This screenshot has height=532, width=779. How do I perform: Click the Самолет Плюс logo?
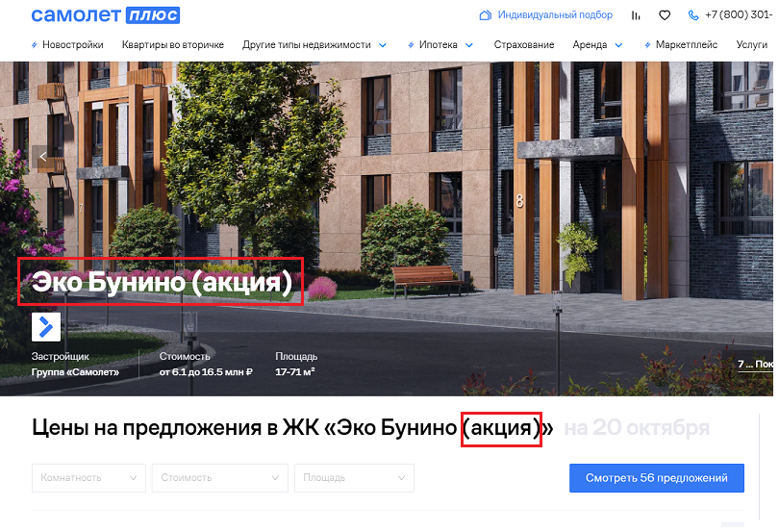106,15
